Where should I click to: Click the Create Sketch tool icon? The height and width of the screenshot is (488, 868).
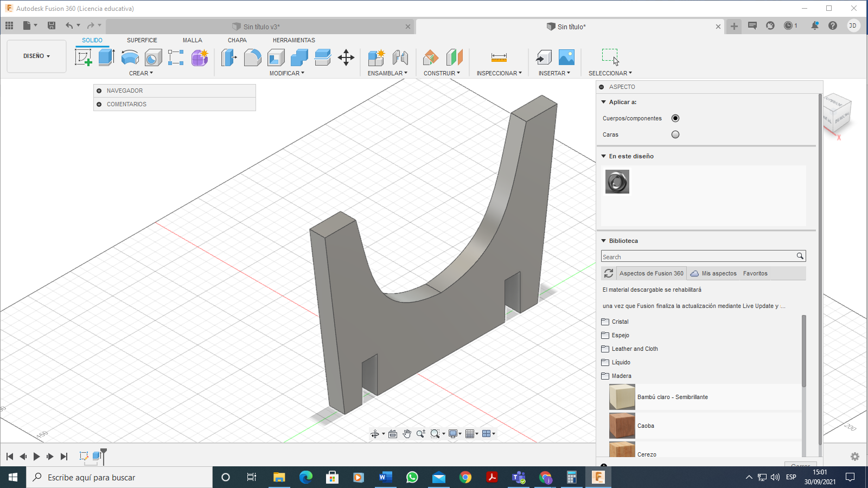click(83, 57)
